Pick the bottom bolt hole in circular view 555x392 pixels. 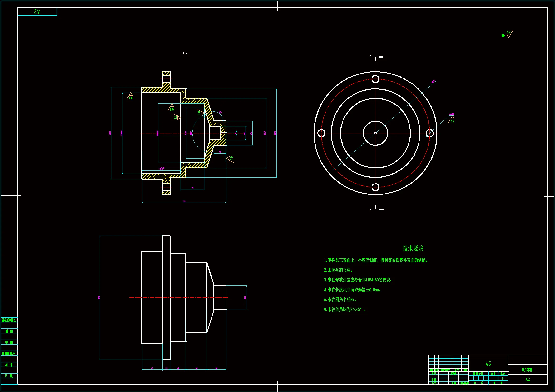(375, 187)
